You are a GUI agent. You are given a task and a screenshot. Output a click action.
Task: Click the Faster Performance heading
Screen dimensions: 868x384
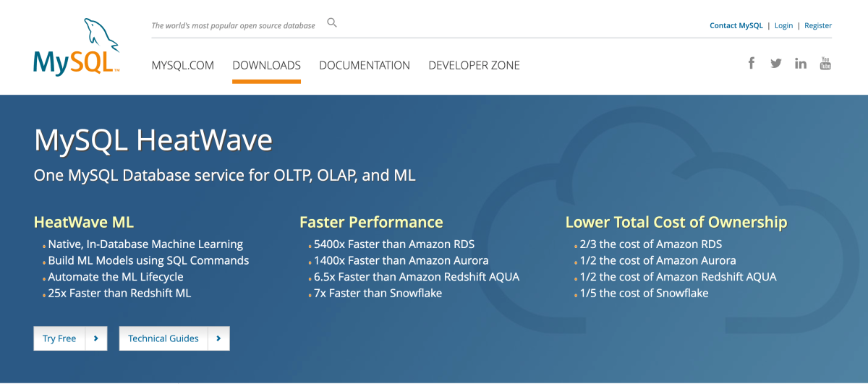pyautogui.click(x=371, y=222)
